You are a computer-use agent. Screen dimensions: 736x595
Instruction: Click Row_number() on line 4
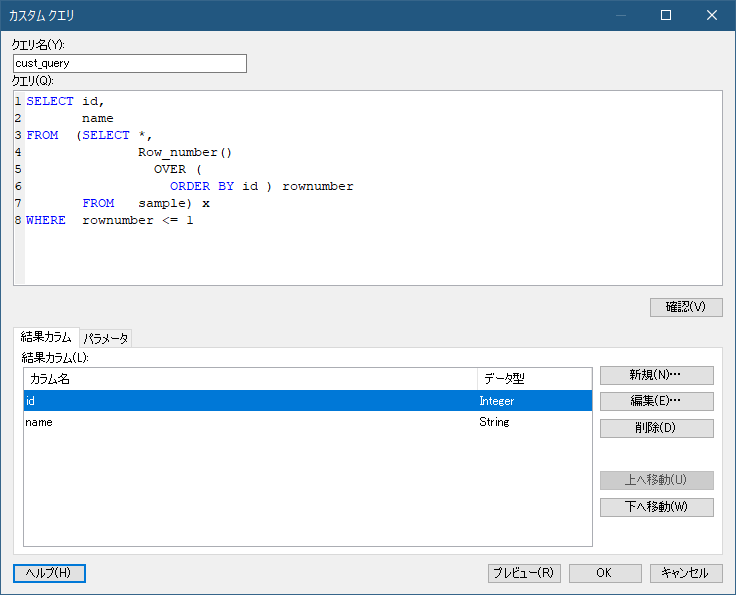tap(185, 153)
